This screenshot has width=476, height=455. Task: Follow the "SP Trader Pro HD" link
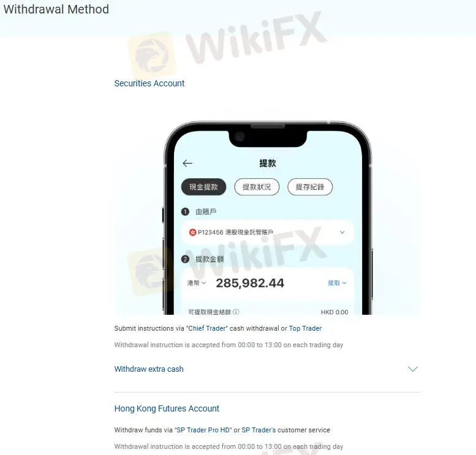point(203,430)
